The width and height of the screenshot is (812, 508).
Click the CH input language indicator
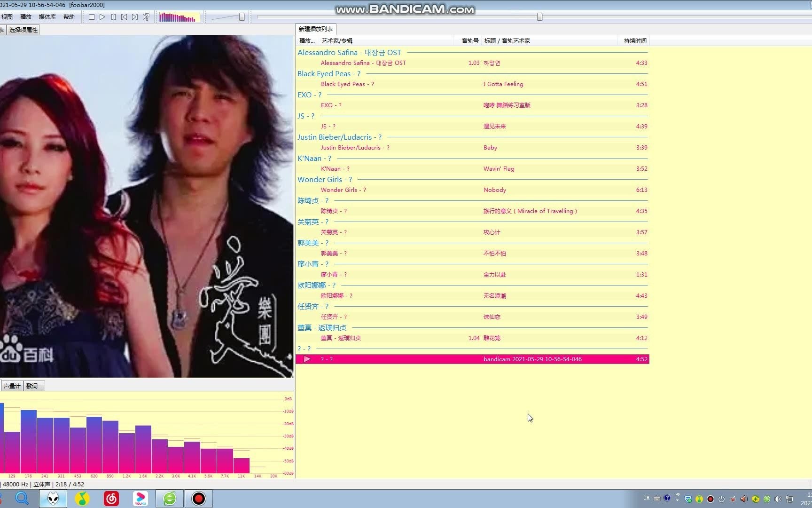click(x=647, y=498)
